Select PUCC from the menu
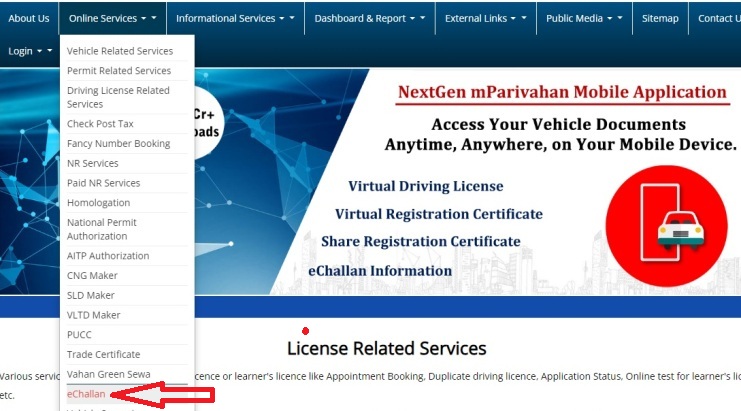The width and height of the screenshot is (741, 411). 79,335
